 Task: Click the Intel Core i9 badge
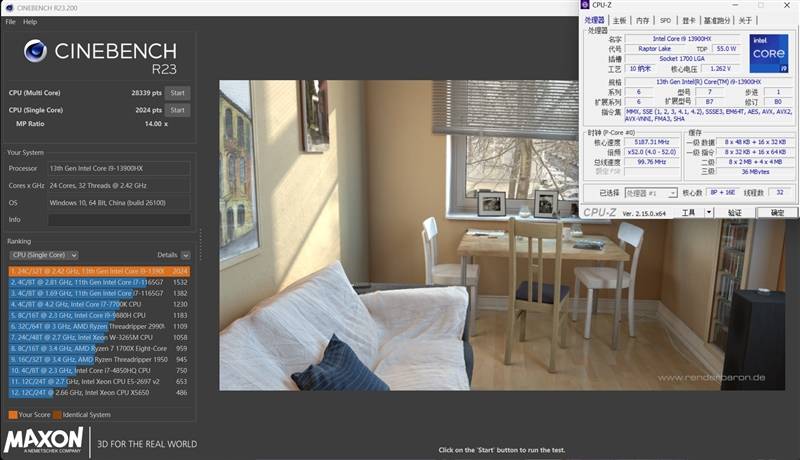coord(768,54)
